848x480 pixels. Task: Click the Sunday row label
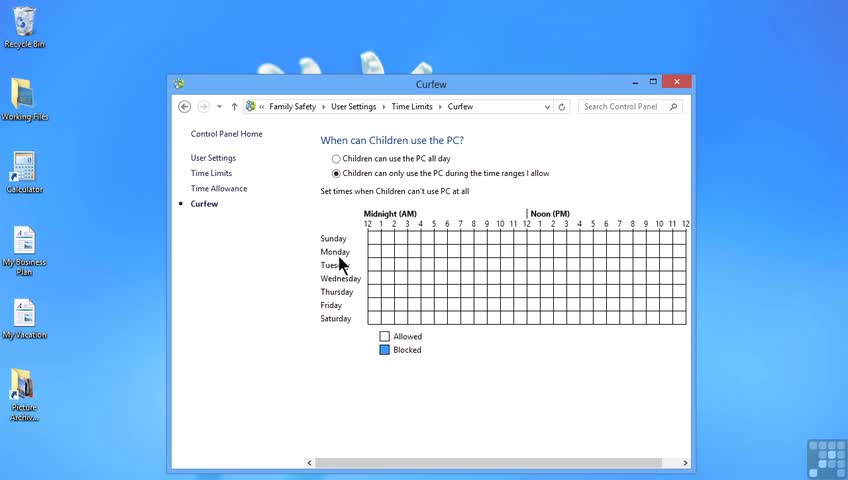(333, 238)
